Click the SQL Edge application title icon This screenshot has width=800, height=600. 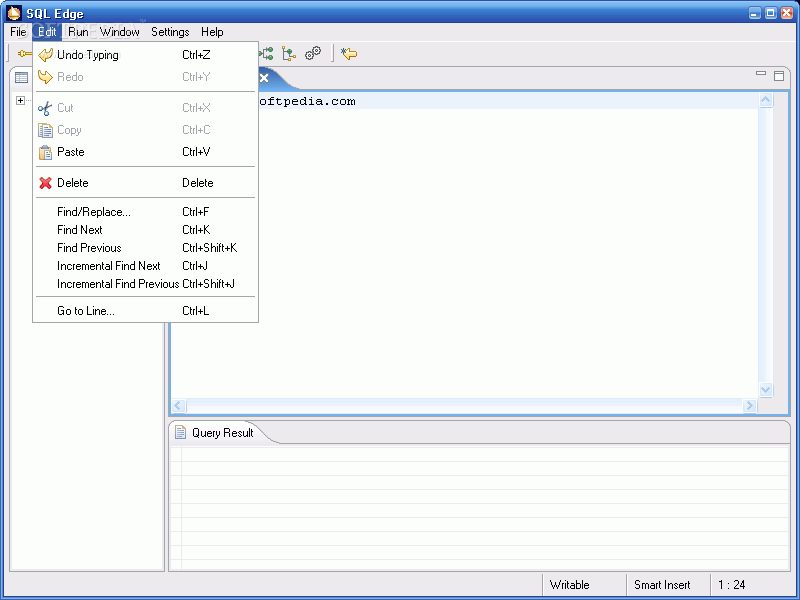click(14, 12)
